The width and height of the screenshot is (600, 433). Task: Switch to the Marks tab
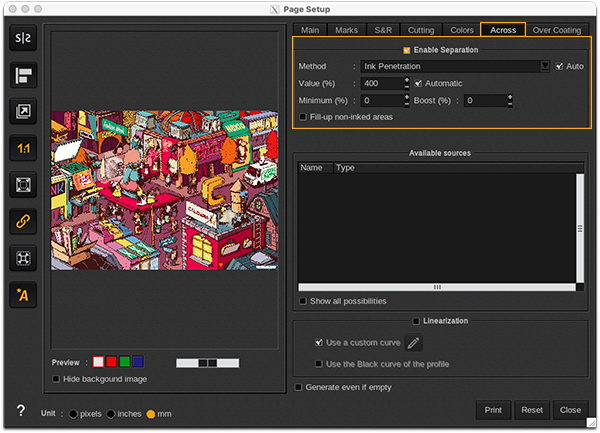tap(347, 30)
